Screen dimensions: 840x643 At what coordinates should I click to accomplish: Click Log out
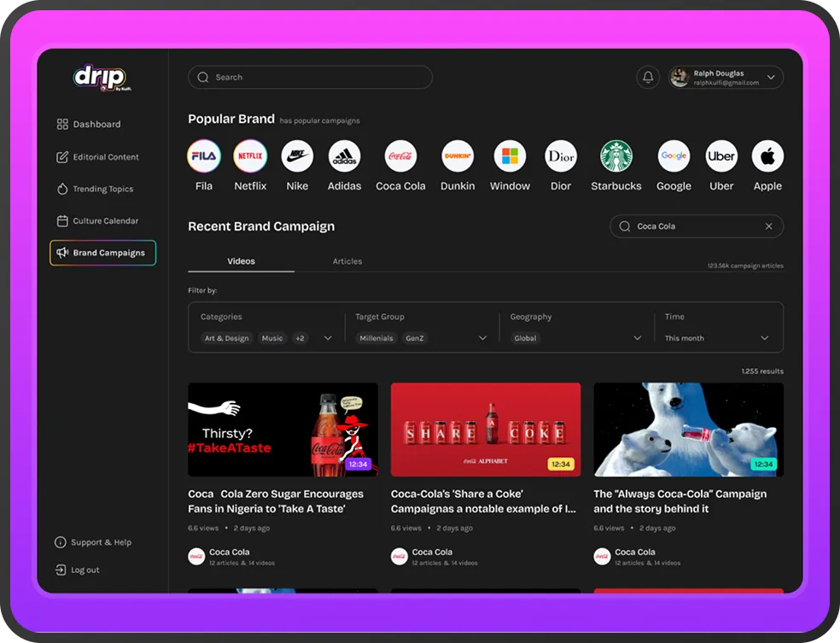point(78,570)
